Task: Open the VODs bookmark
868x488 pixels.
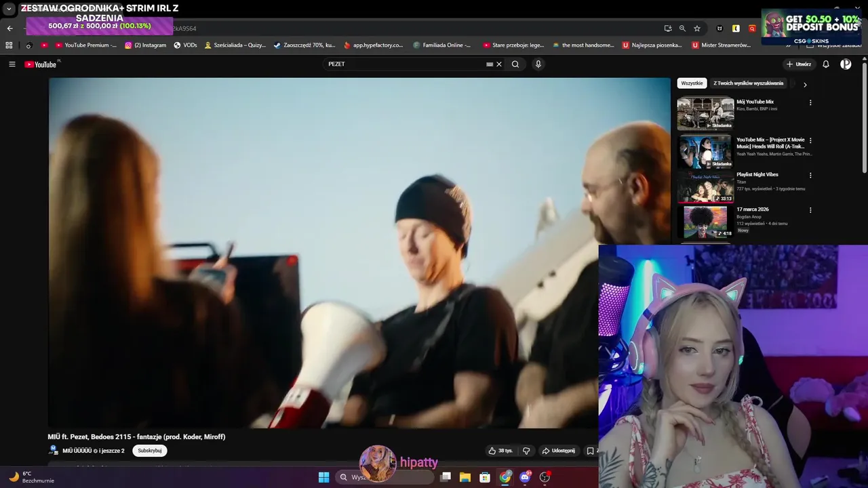Action: click(x=185, y=45)
